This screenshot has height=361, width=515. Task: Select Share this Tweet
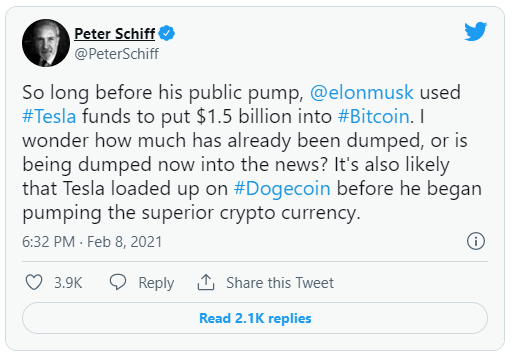pos(280,283)
